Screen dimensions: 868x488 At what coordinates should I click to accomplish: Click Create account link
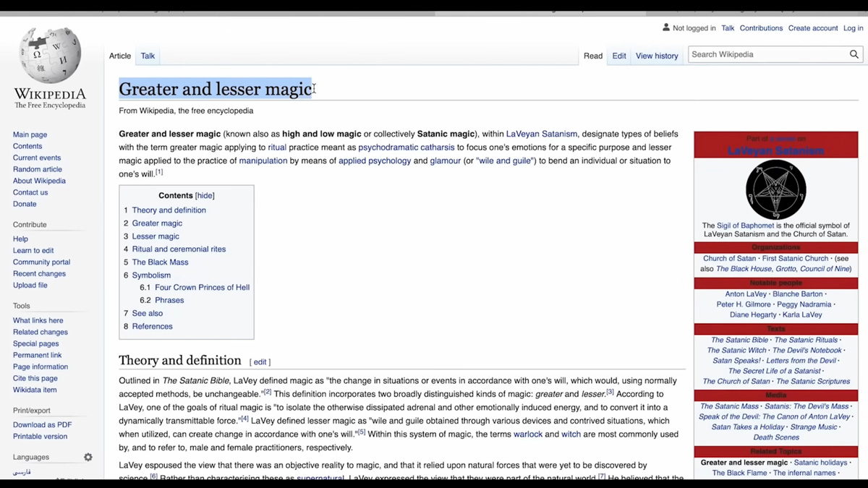813,28
